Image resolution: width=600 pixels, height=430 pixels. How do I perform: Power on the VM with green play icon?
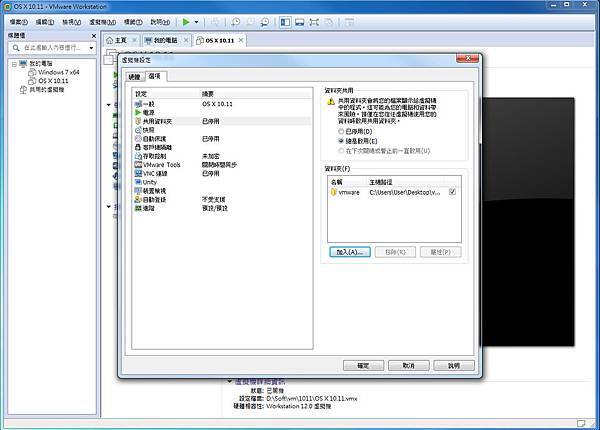pyautogui.click(x=186, y=22)
